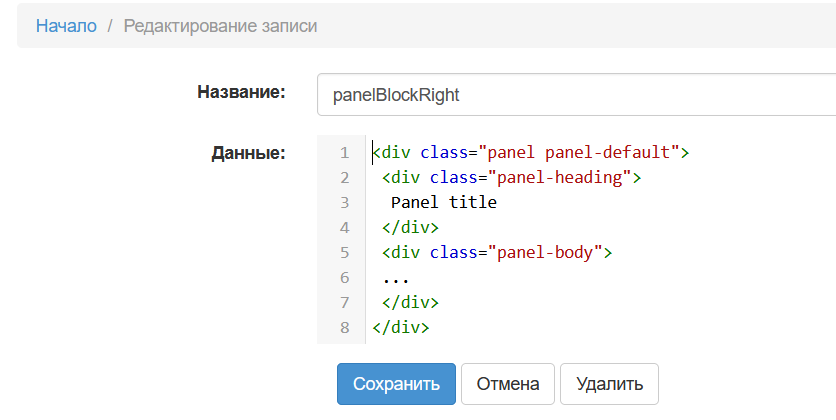Place cursor in "Panel title" text

[x=444, y=203]
